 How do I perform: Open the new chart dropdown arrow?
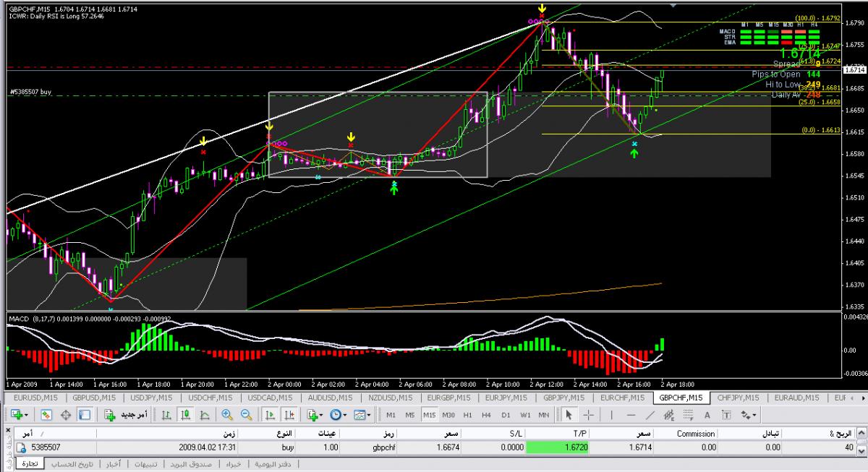[x=26, y=415]
